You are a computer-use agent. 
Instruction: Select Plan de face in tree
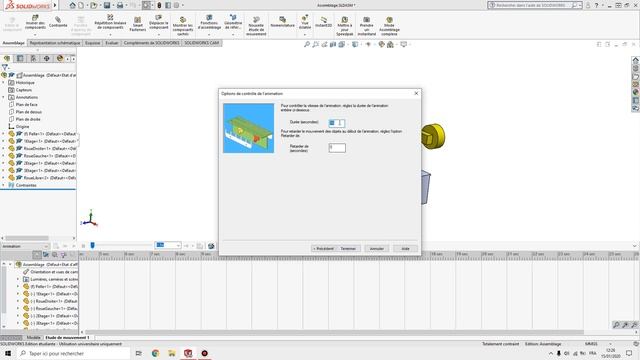27,105
